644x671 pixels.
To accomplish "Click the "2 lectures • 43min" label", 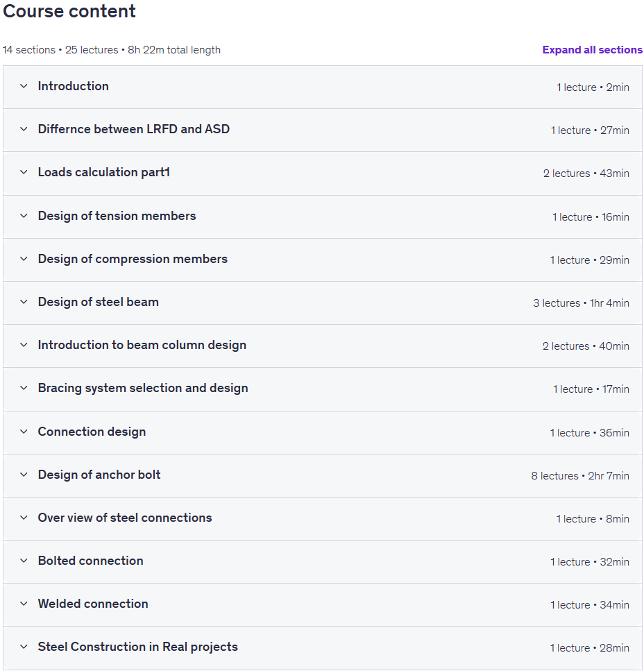I will 586,173.
